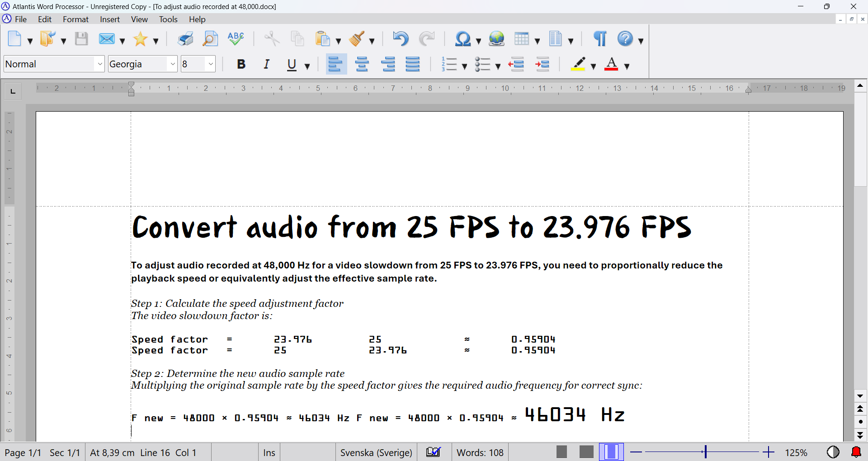Click the Format Painter brush icon
868x461 pixels.
click(x=357, y=39)
